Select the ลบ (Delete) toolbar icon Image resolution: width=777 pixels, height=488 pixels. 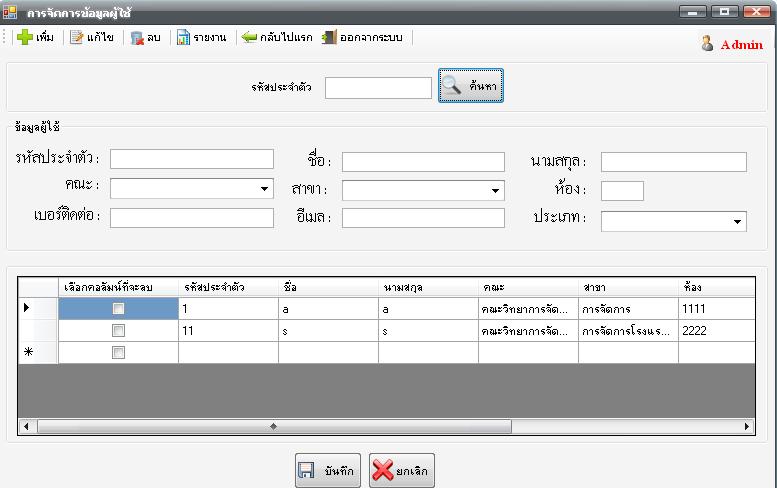137,38
